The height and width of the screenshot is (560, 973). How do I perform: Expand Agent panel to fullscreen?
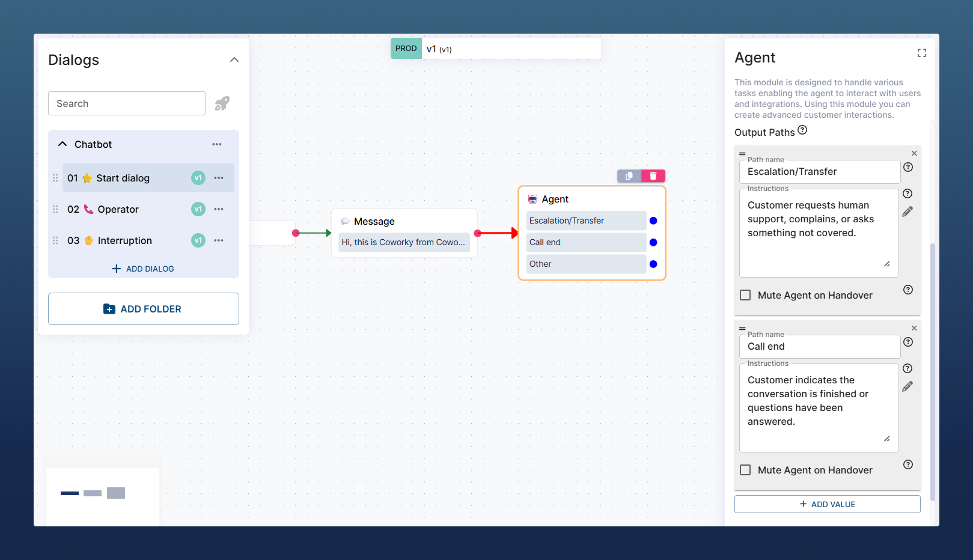921,53
